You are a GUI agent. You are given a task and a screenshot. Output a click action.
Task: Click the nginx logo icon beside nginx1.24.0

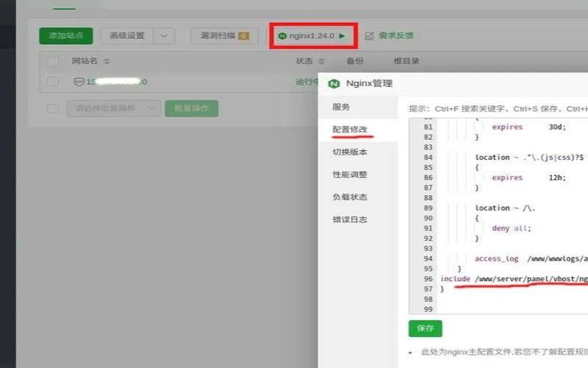click(x=282, y=35)
